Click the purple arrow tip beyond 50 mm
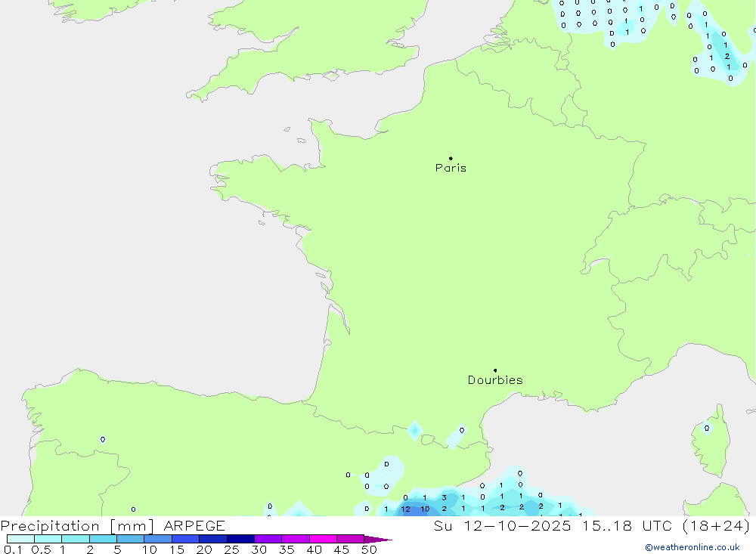Viewport: 756px width, 554px height. point(378,540)
